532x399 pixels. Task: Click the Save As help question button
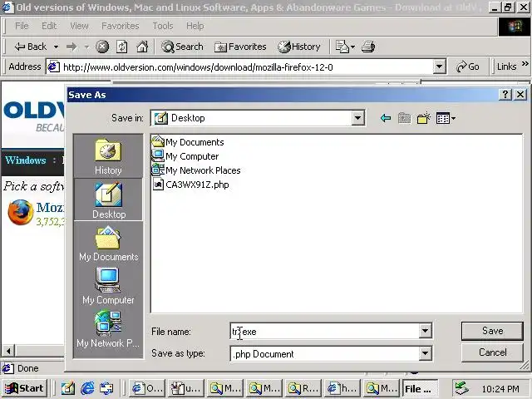(505, 94)
